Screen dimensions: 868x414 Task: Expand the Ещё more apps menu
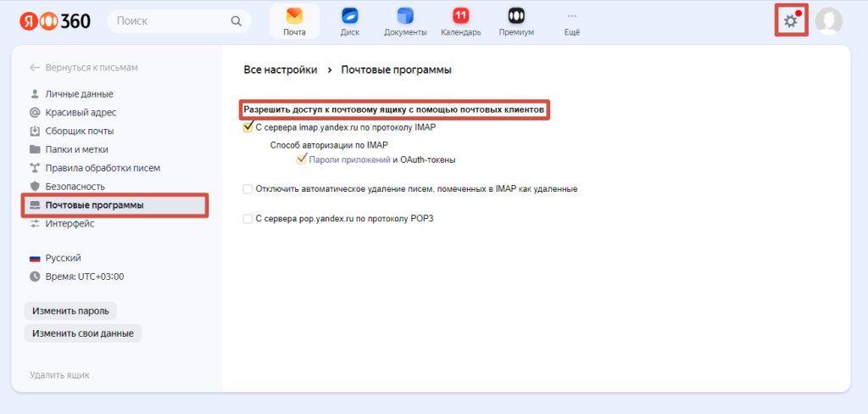point(572,21)
